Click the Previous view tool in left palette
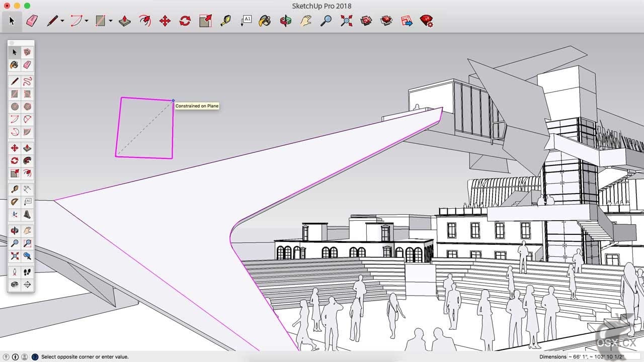 27,256
